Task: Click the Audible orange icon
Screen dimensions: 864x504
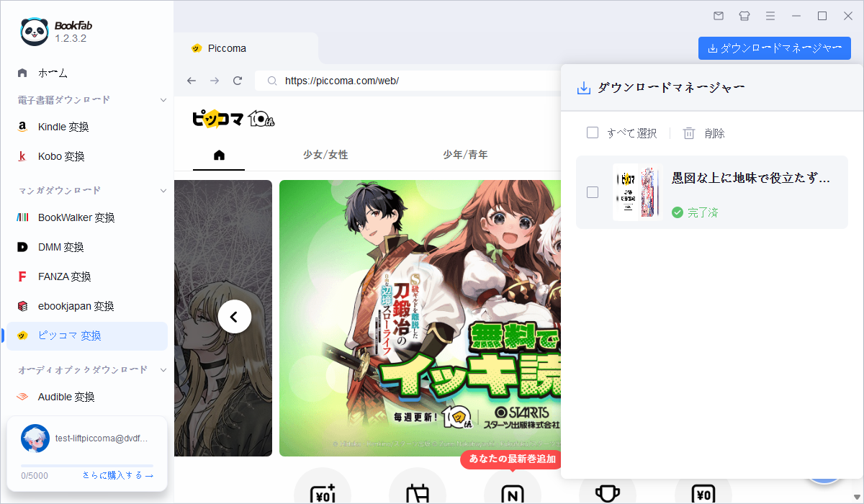Action: 22,397
